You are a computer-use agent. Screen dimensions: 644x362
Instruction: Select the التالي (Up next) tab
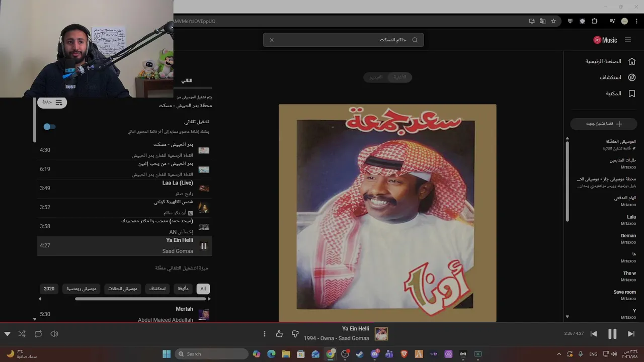187,80
